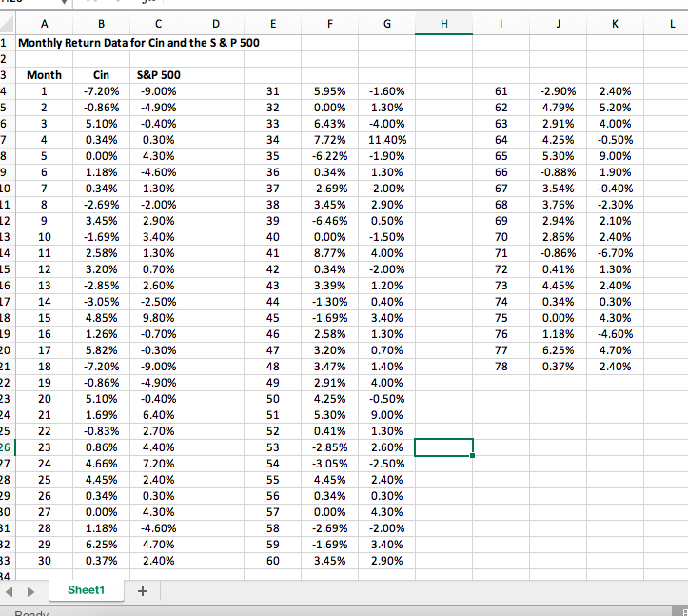Click S&P value 1.90% for month 66
688x616 pixels.
pyautogui.click(x=615, y=172)
